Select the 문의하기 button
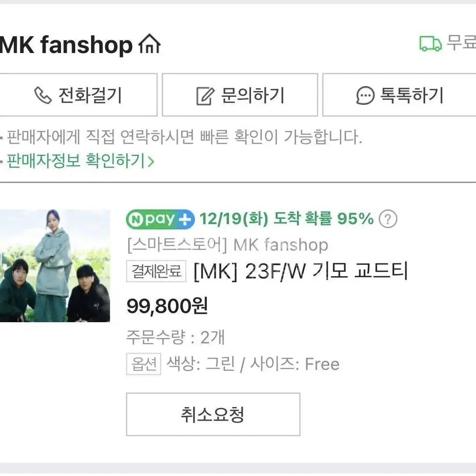 point(240,95)
